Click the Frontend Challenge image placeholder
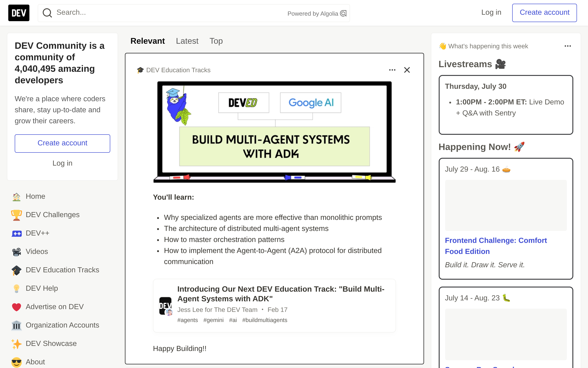The width and height of the screenshot is (588, 368). (x=506, y=205)
